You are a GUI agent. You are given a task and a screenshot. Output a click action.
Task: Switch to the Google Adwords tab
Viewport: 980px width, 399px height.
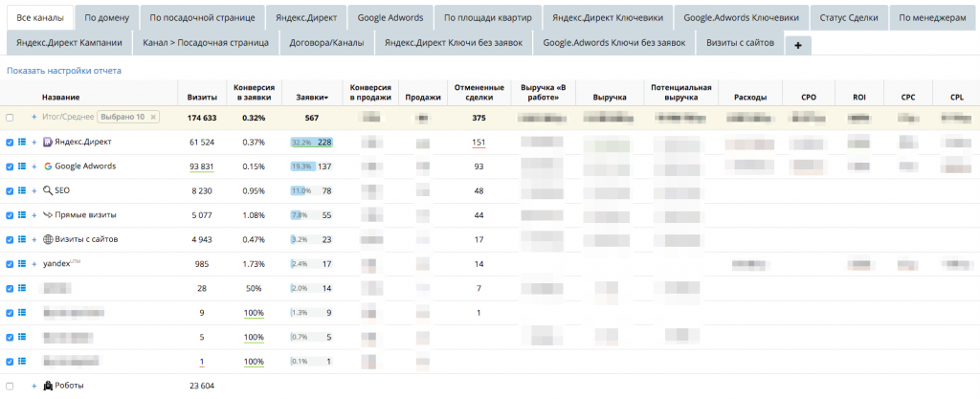[x=390, y=17]
